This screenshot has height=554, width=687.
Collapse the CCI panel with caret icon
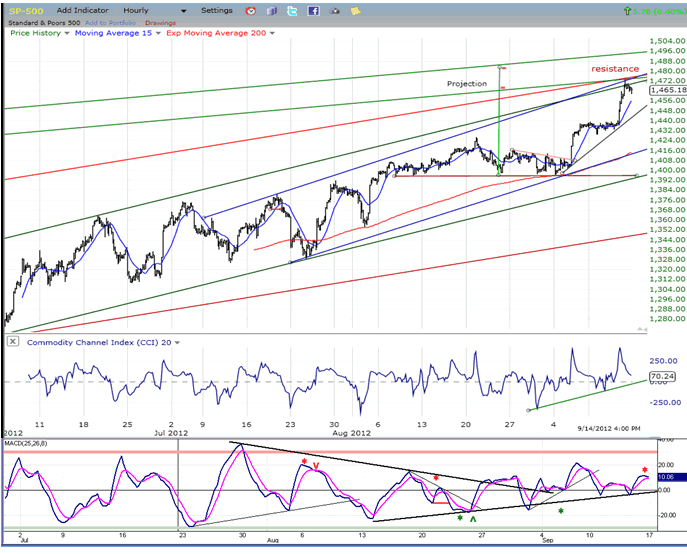178,341
